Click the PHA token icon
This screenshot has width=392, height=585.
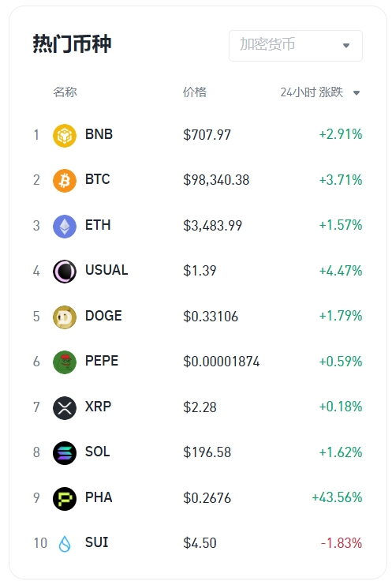(65, 498)
